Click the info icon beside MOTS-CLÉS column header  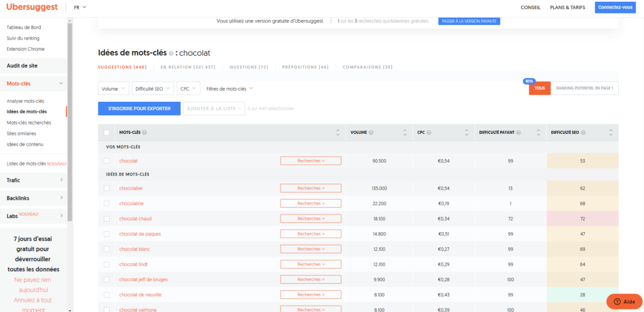pos(145,133)
